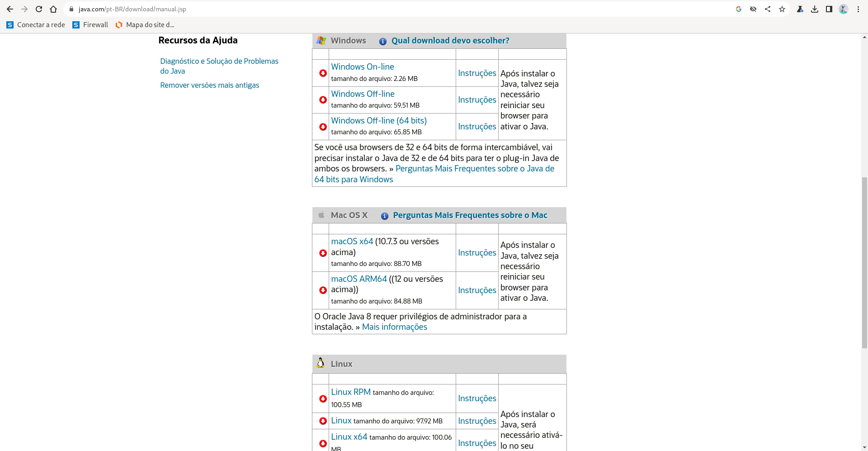Open Remover versões mais antigas link
Screen dimensions: 868x451
pyautogui.click(x=209, y=85)
